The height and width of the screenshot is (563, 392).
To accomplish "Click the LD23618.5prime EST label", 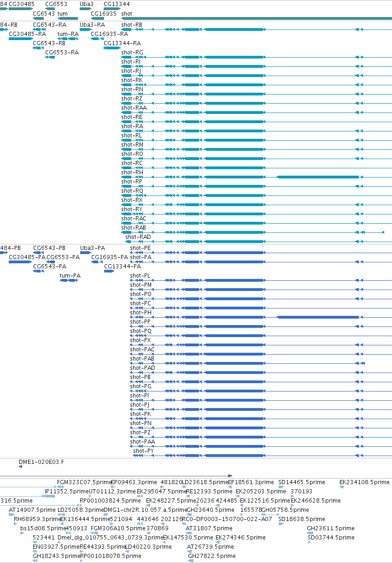I will click(x=205, y=482).
